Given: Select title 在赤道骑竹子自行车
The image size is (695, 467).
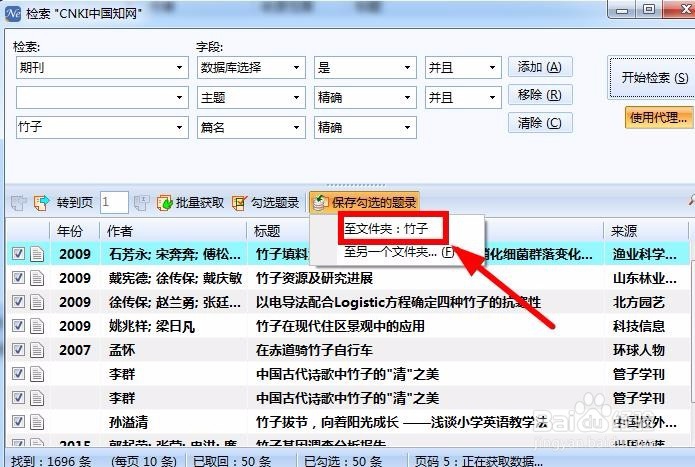Looking at the screenshot, I should point(314,350).
